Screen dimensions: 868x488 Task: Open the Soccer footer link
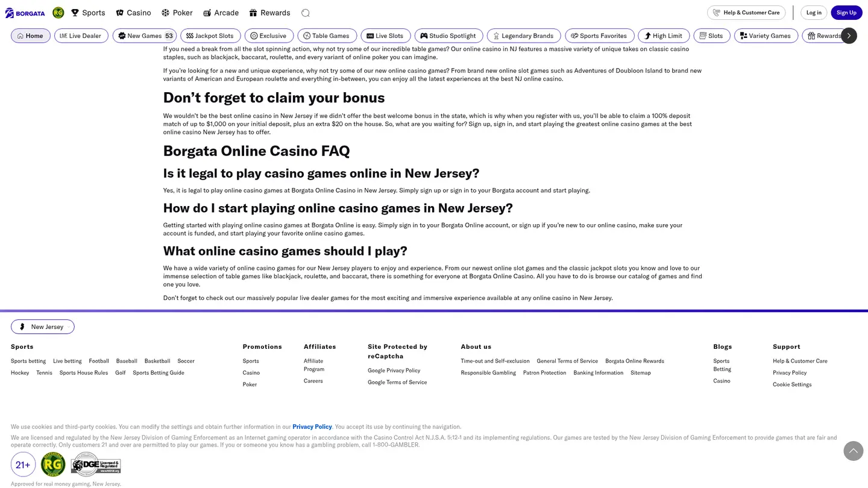click(186, 361)
